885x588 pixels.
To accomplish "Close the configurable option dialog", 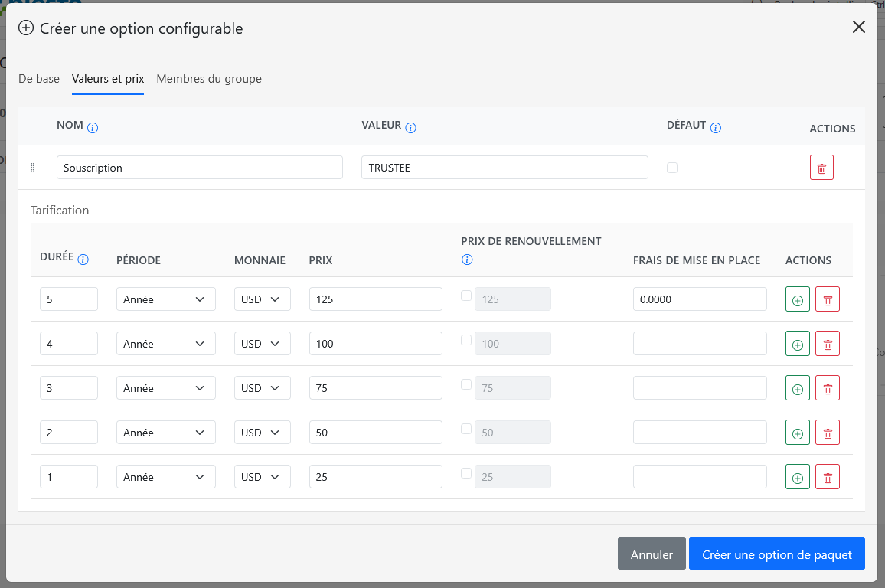I will [x=858, y=27].
